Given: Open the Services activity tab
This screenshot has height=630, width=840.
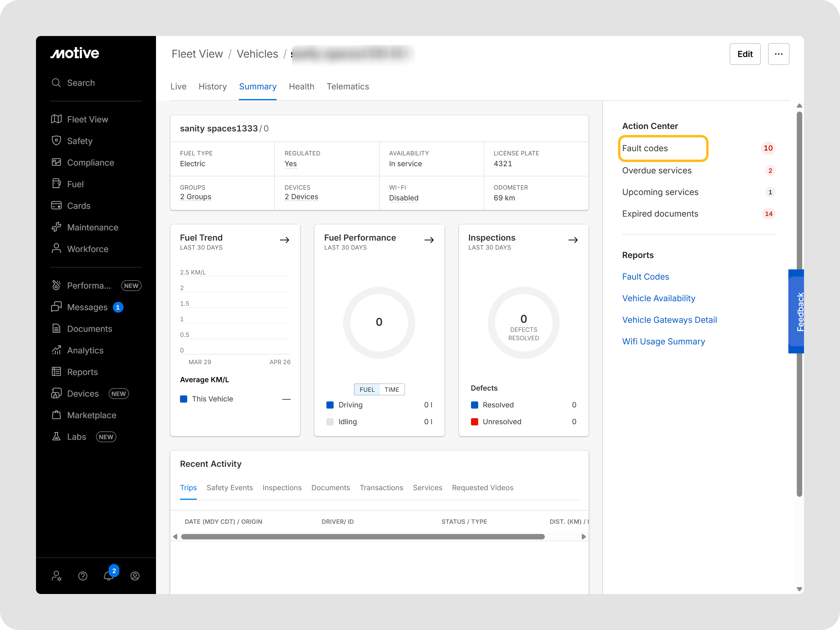Looking at the screenshot, I should (x=427, y=487).
